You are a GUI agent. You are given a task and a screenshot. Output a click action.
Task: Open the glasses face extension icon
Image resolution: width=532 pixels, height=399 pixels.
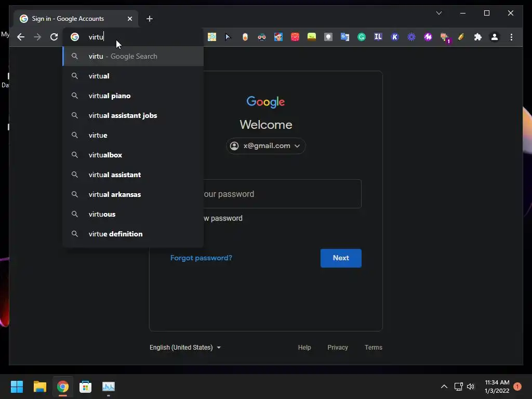[x=262, y=37]
